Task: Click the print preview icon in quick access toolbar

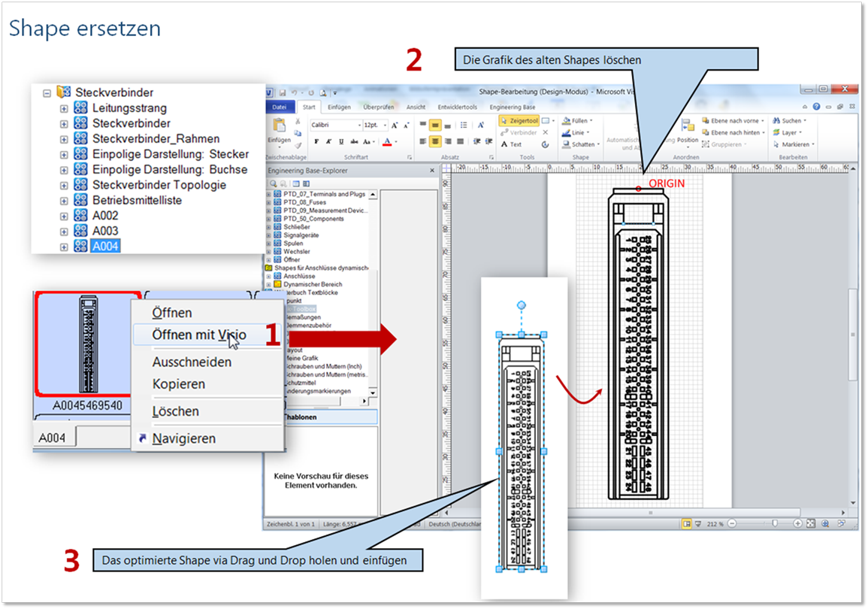Action: click(x=322, y=93)
